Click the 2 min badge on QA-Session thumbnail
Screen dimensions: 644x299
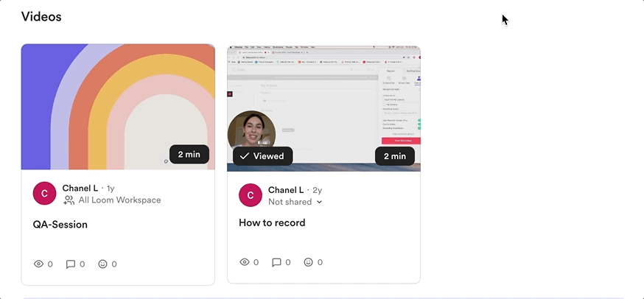pos(189,155)
